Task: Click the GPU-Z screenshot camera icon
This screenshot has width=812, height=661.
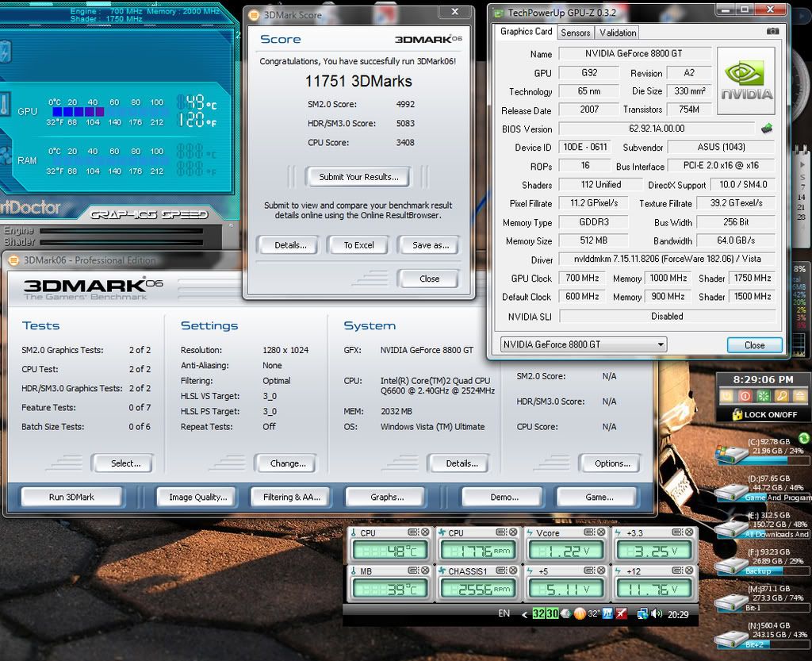Action: click(772, 32)
